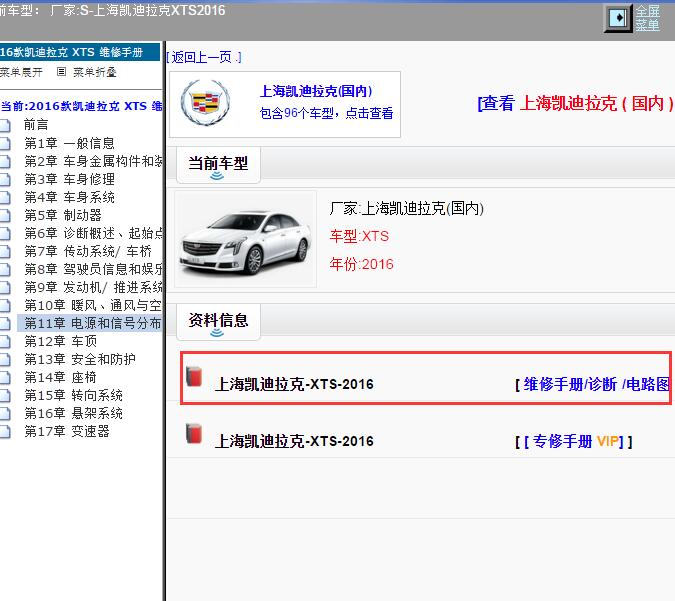Click the Cadillac logo emblem
The width and height of the screenshot is (675, 601).
(x=206, y=103)
